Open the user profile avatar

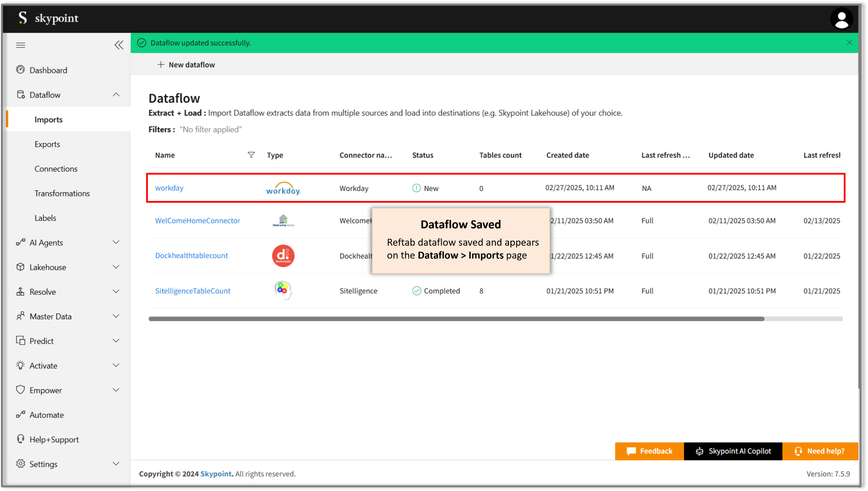tap(841, 19)
